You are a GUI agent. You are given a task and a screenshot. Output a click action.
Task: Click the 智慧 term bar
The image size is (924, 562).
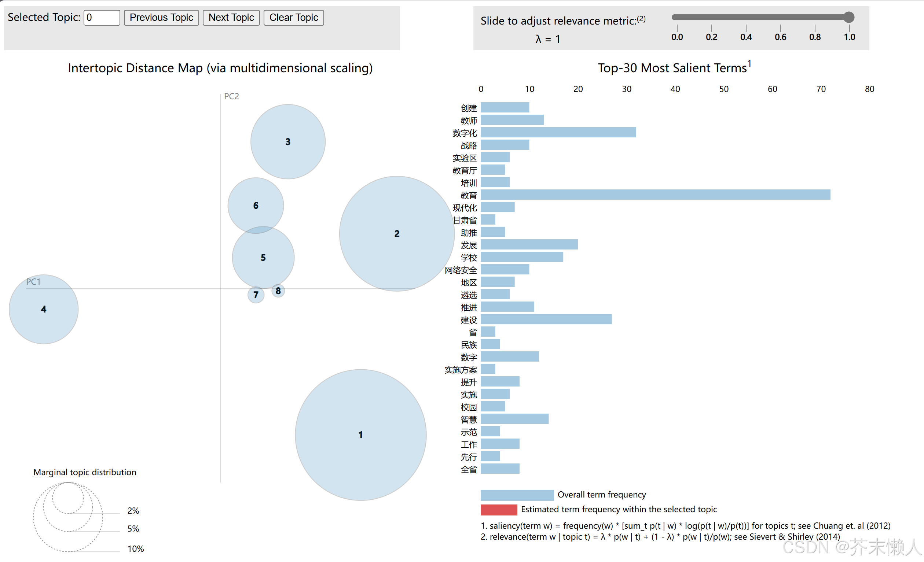[x=514, y=418]
